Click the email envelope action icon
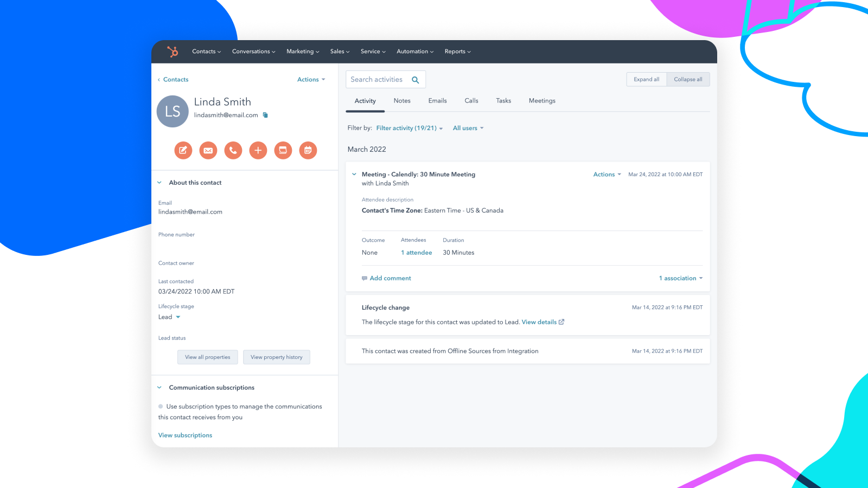Image resolution: width=868 pixels, height=488 pixels. point(208,150)
